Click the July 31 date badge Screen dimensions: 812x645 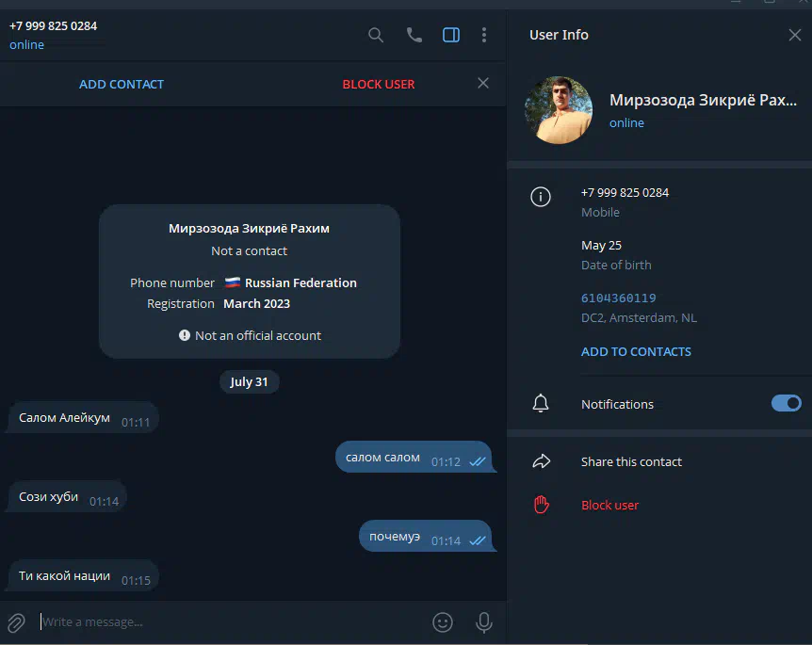point(249,382)
